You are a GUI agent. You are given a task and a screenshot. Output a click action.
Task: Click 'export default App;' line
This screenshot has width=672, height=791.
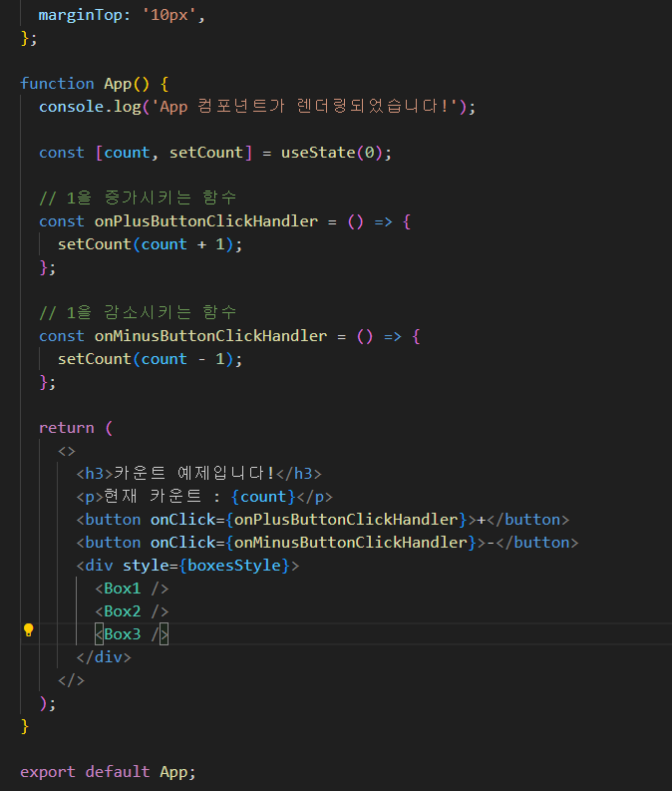[x=108, y=772]
